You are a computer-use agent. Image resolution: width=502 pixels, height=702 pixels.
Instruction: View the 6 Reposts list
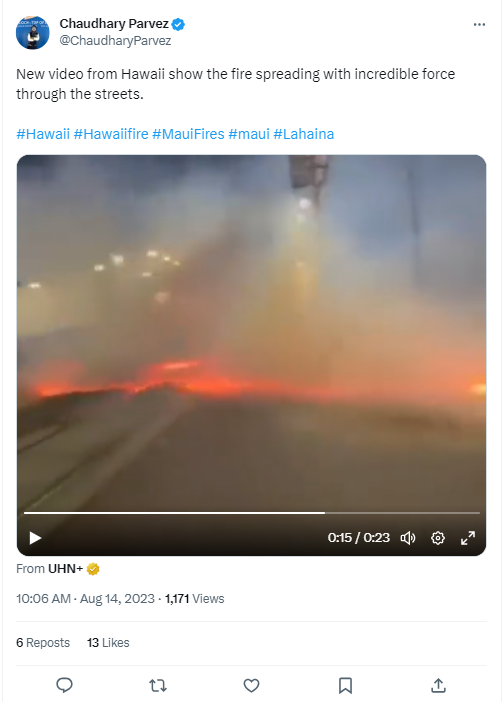pyautogui.click(x=43, y=642)
